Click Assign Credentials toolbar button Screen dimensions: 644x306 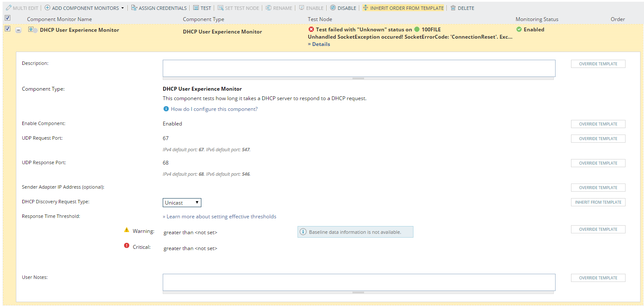(x=159, y=8)
